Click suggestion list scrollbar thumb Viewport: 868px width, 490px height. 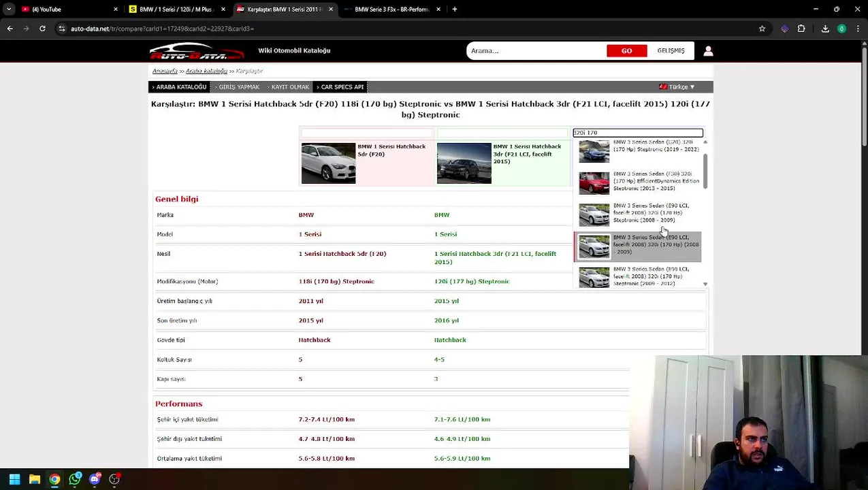705,170
